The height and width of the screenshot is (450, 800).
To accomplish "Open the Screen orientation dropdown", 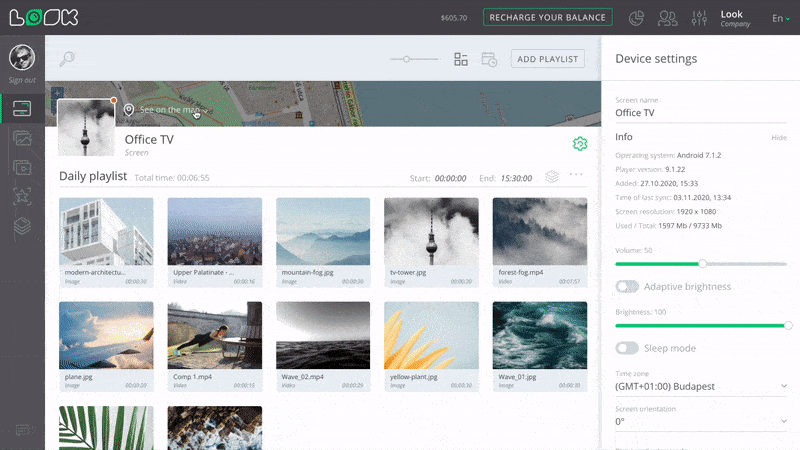I will pos(701,421).
